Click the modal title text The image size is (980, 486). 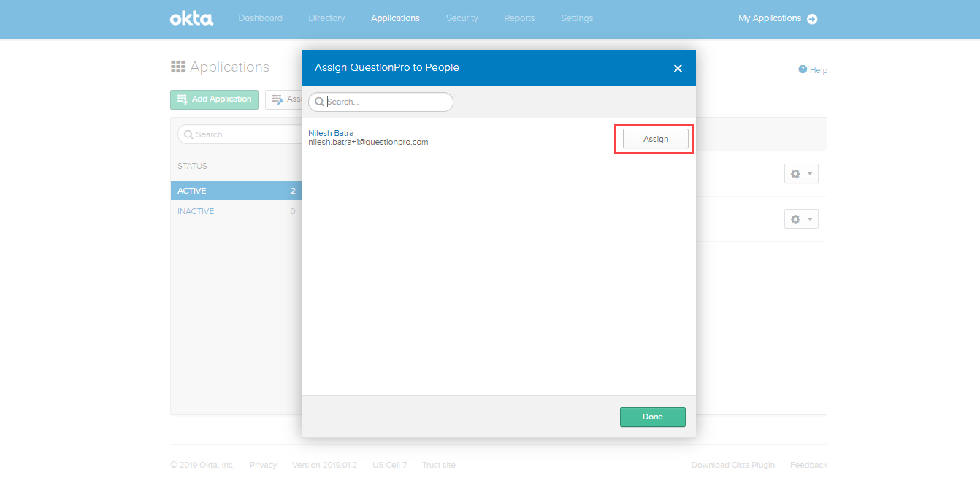[387, 67]
